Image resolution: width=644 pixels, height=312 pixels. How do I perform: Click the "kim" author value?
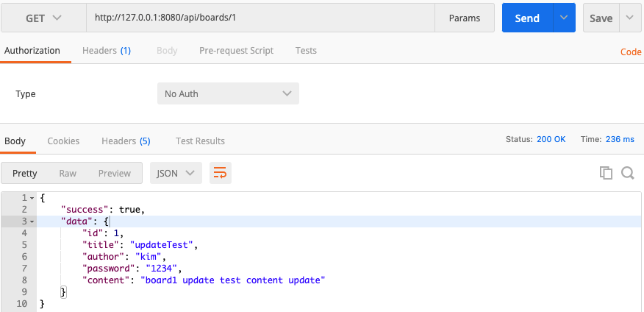click(148, 257)
